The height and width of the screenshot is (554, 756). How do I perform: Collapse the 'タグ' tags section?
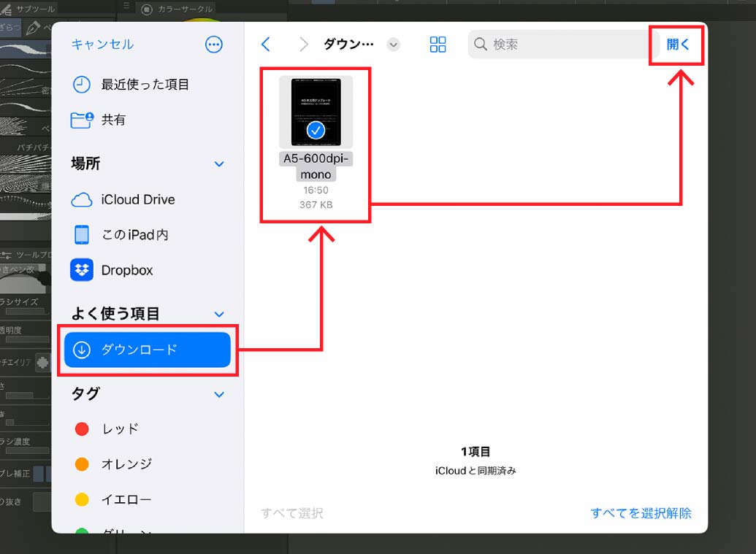tap(219, 394)
